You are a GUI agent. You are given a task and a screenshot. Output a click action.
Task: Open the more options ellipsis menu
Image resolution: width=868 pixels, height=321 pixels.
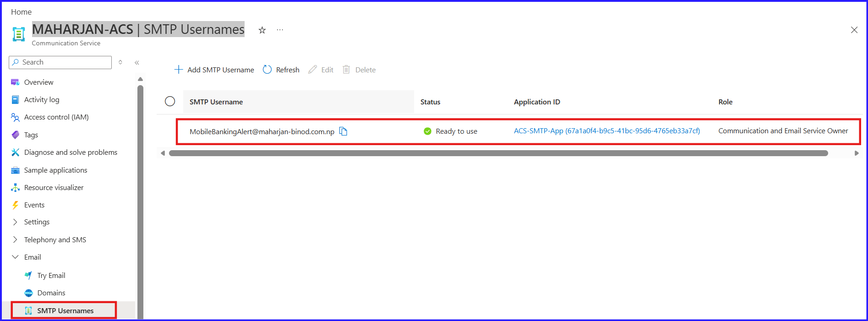coord(280,30)
